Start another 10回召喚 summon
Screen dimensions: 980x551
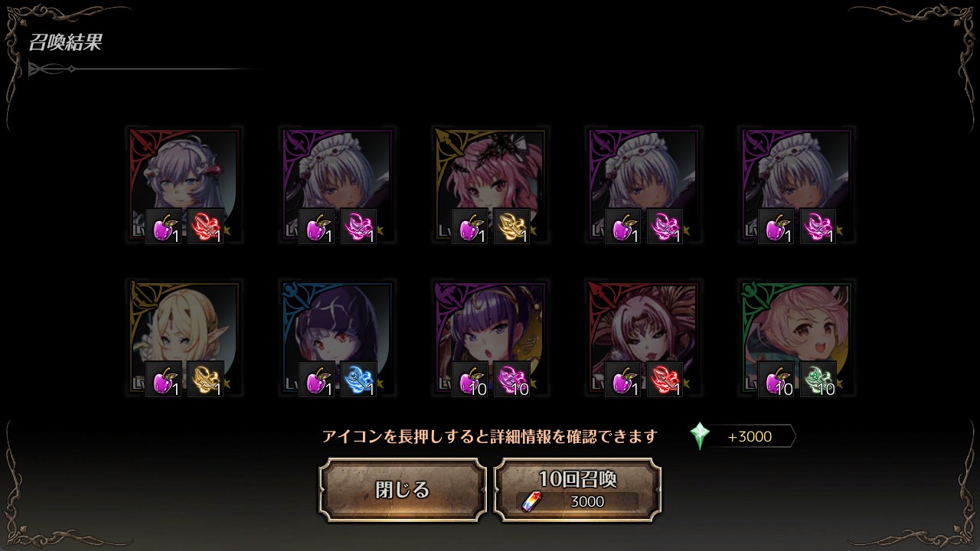[x=577, y=490]
